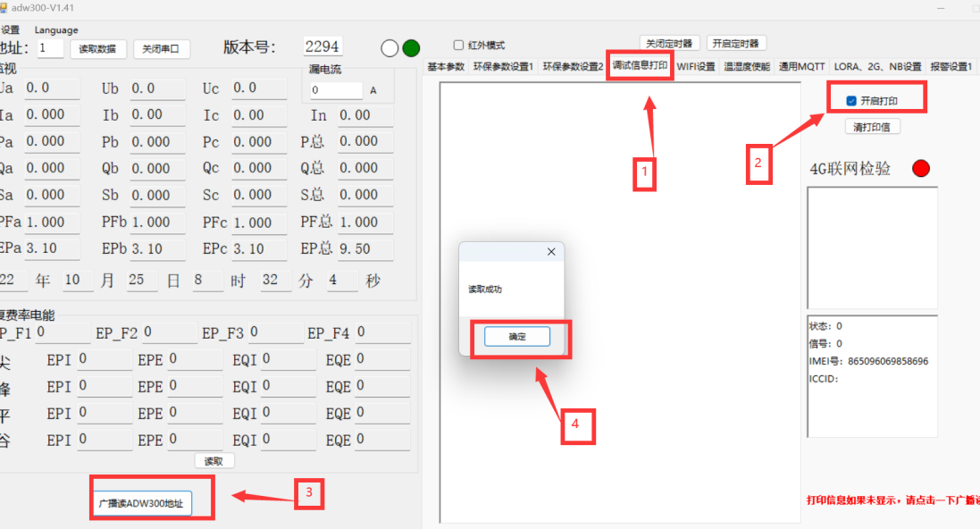Screen dimensions: 980x529
Task: Click the white status indicator circle
Action: tap(389, 48)
